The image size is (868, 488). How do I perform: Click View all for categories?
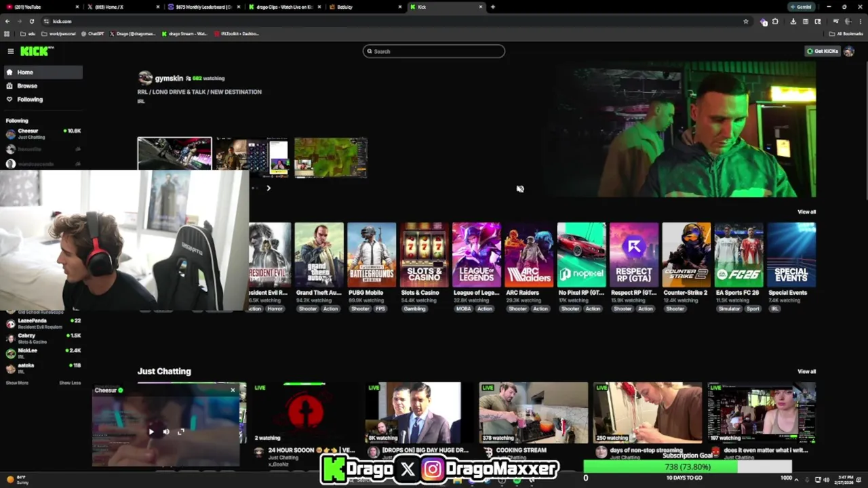tap(806, 212)
